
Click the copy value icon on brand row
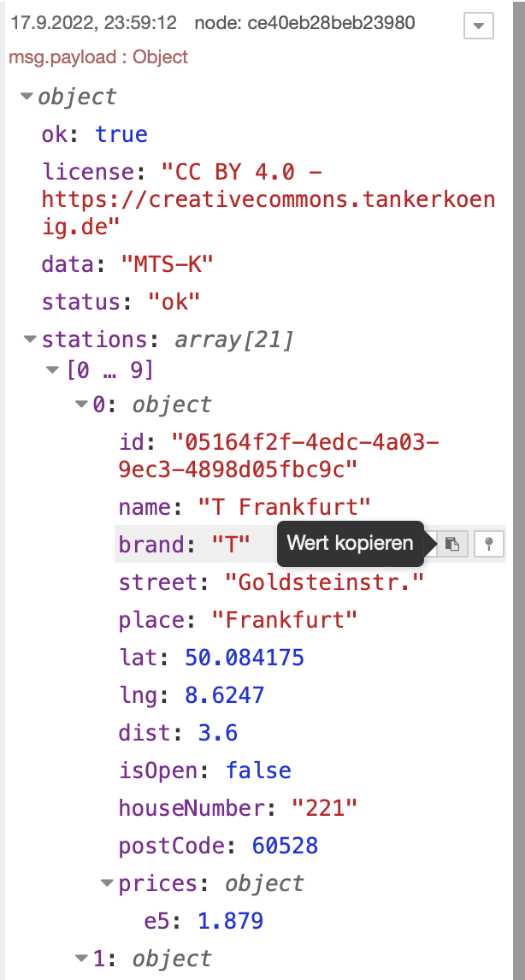pyautogui.click(x=453, y=544)
